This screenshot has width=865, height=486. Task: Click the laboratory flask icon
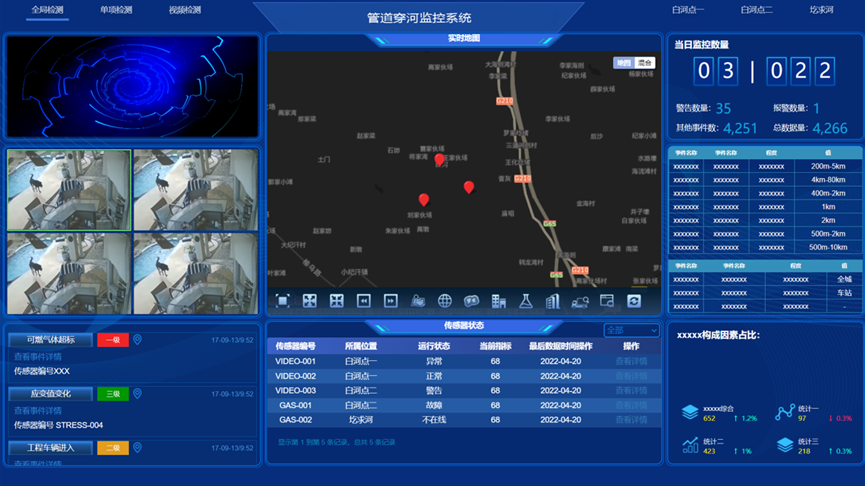[x=526, y=301]
